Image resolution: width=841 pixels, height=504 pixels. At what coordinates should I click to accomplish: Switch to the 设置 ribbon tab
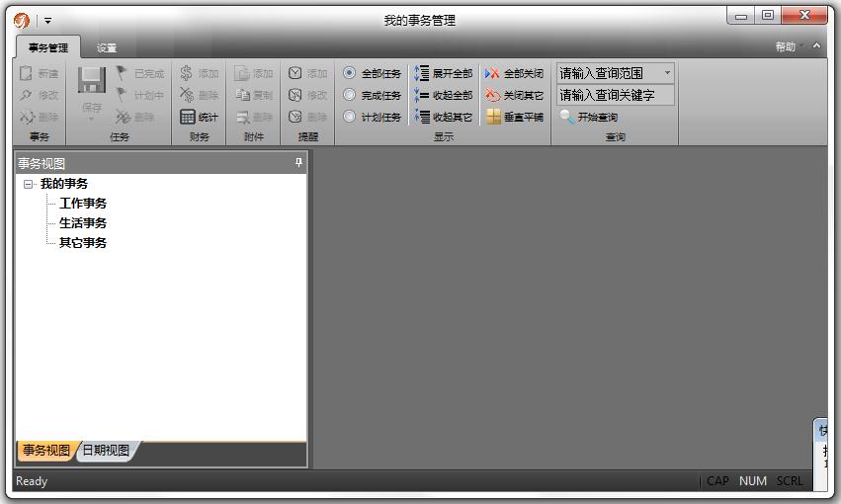[x=106, y=47]
